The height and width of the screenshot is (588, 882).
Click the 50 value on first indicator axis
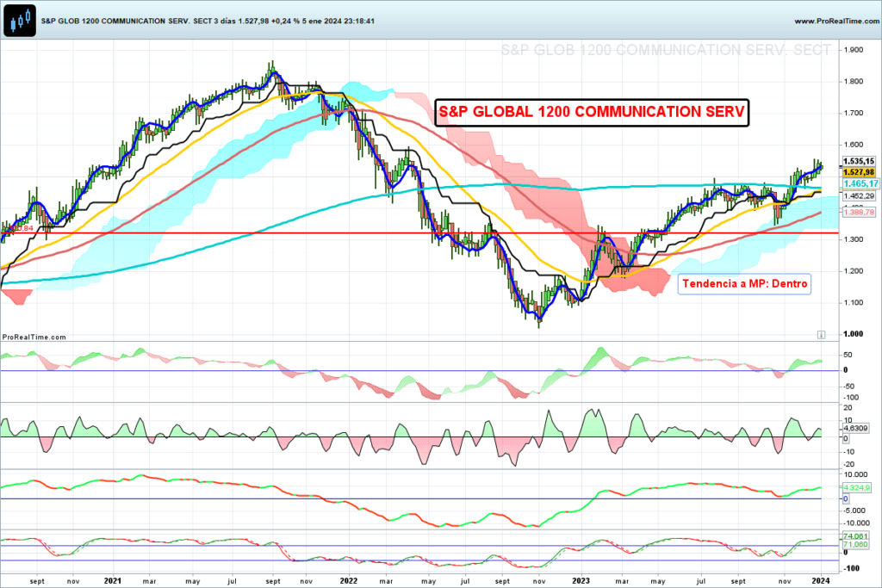coord(848,356)
